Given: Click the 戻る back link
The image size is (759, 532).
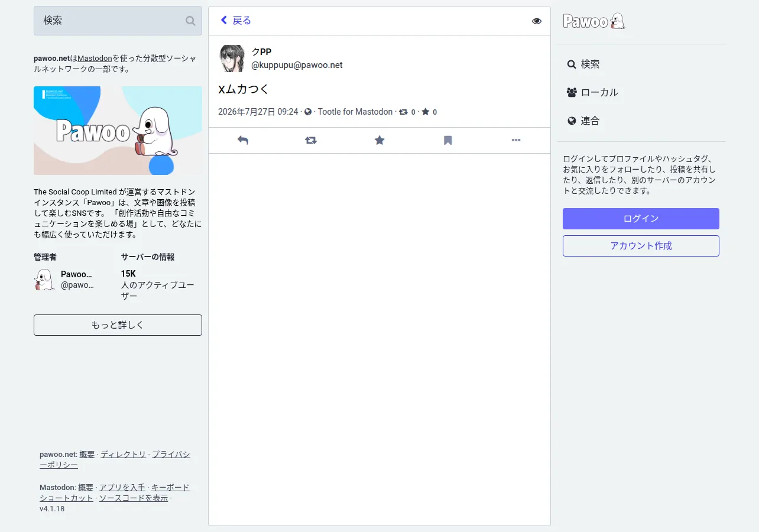Looking at the screenshot, I should coord(236,21).
